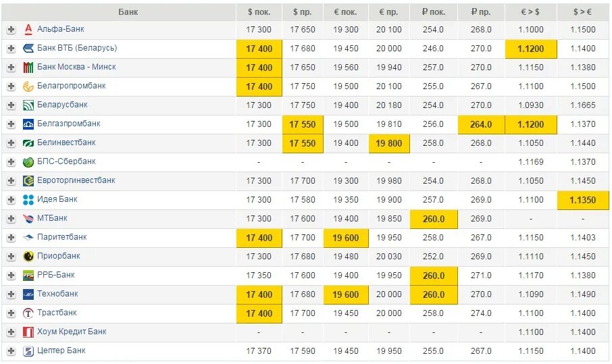Expand the МТБанк row with plus button

(x=11, y=219)
